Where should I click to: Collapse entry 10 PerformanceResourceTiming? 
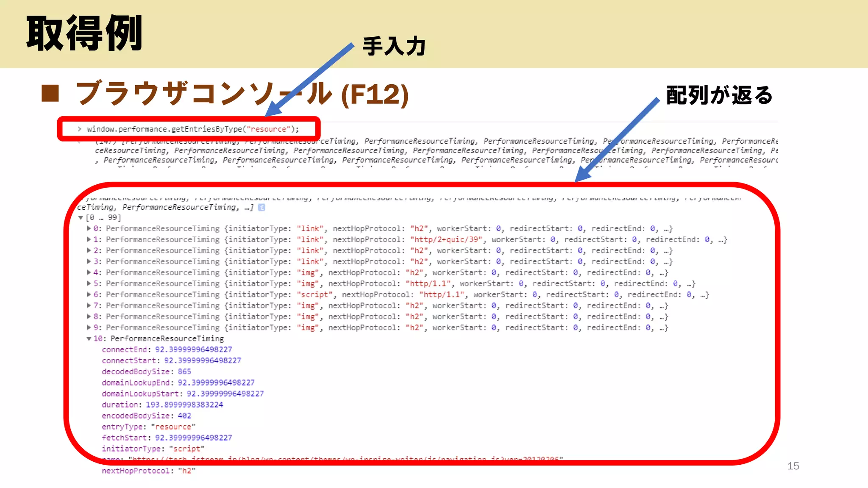click(89, 339)
